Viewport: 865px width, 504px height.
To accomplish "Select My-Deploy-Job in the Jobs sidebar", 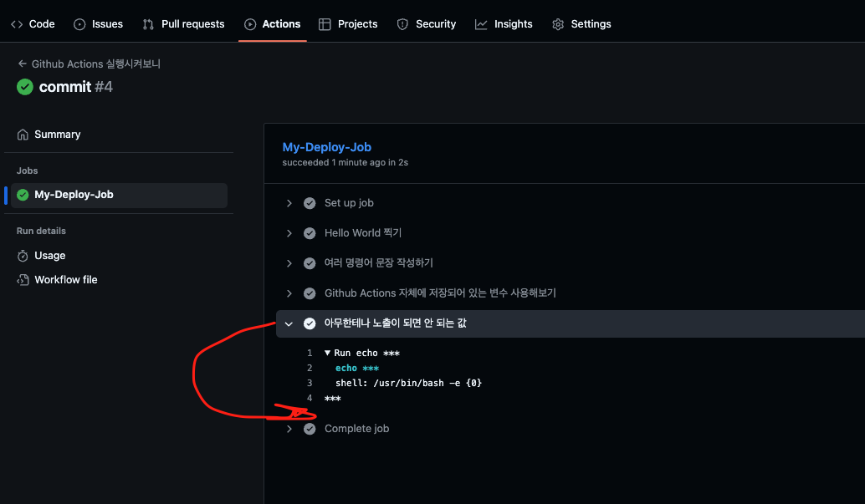I will coord(119,195).
